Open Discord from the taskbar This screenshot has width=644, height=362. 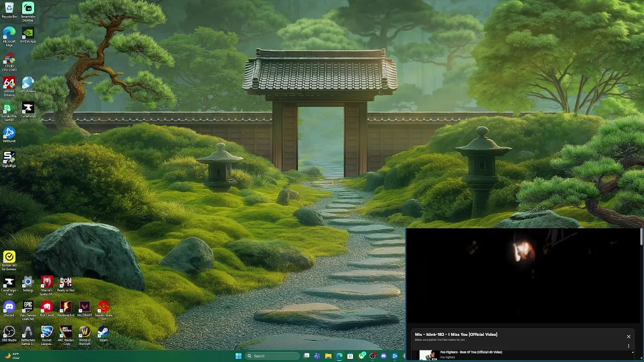tap(383, 356)
